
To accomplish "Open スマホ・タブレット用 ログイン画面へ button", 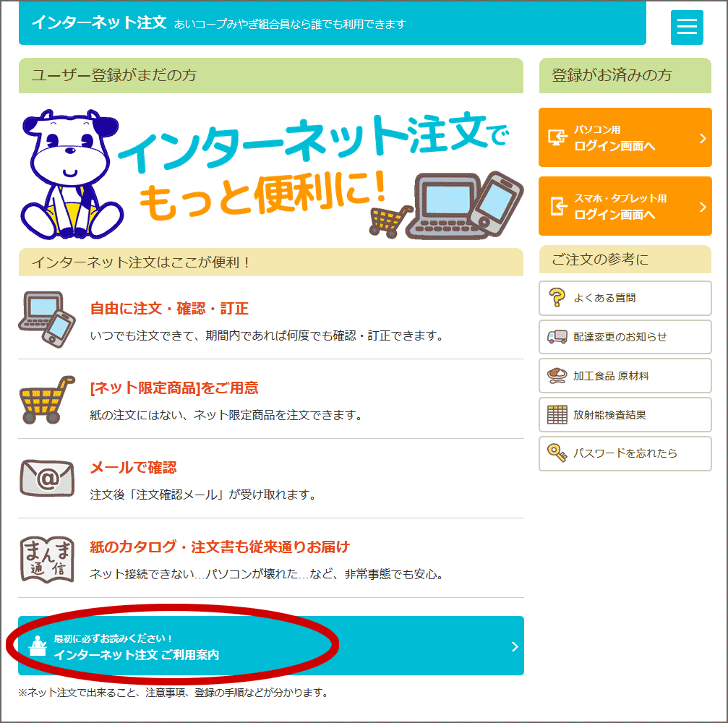I will pos(625,206).
